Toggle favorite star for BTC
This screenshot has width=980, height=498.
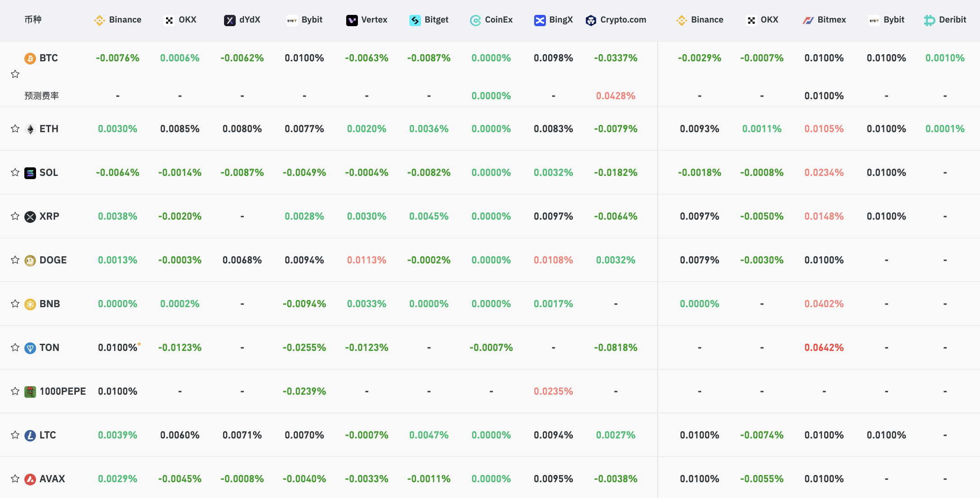click(15, 74)
